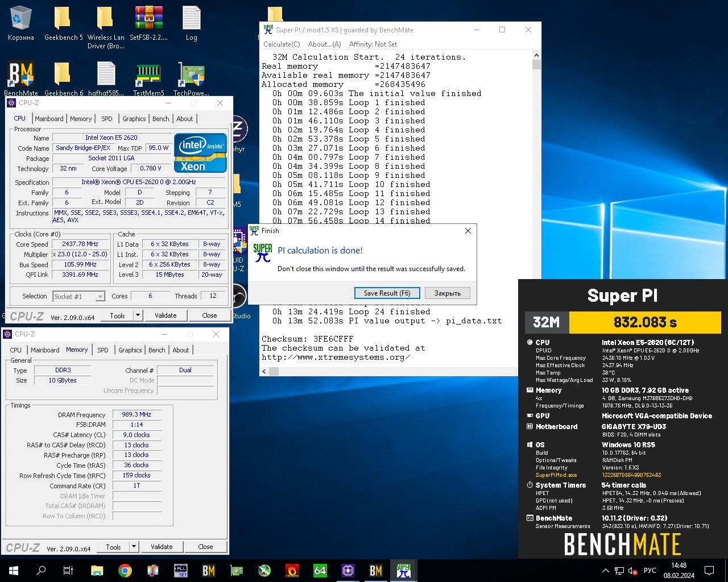The height and width of the screenshot is (582, 728).
Task: Click the xtremesystems.org URL in Super PI
Action: (x=336, y=357)
